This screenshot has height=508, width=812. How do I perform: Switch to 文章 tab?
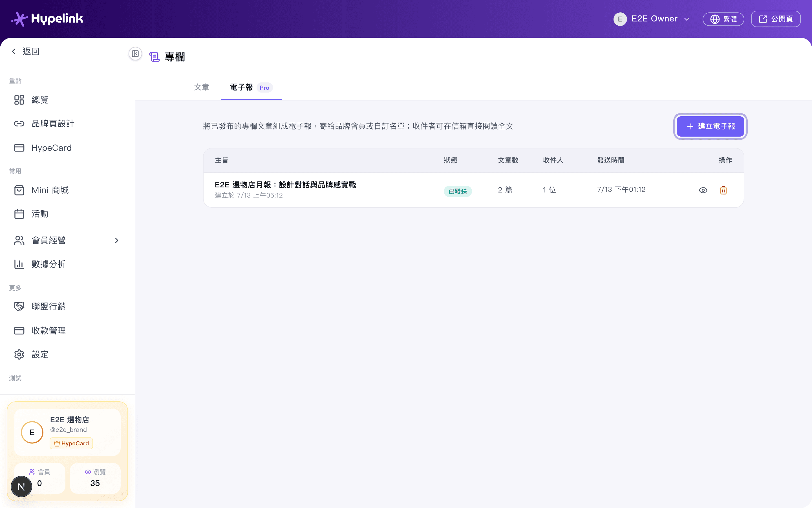click(x=202, y=87)
